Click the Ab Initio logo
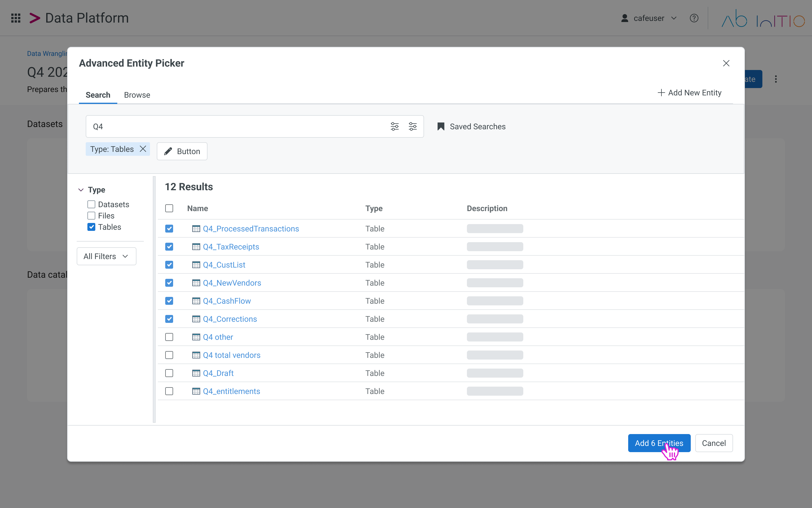This screenshot has height=508, width=812. (x=763, y=18)
